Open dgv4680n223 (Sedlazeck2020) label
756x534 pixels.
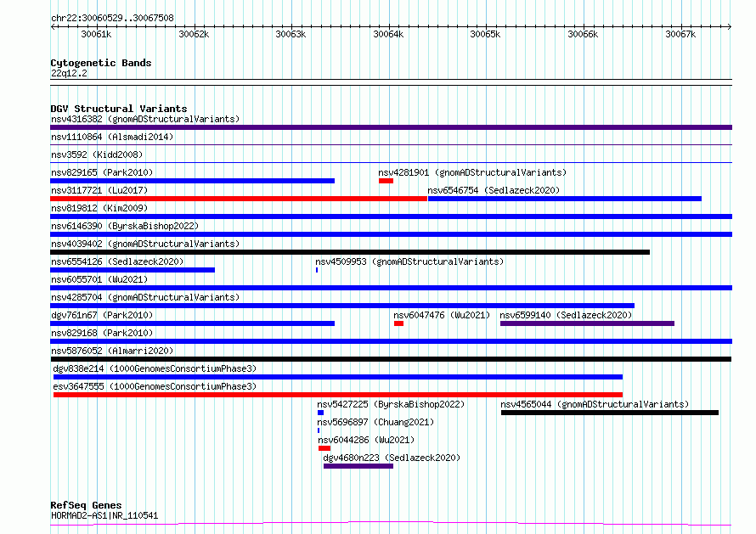(392, 458)
